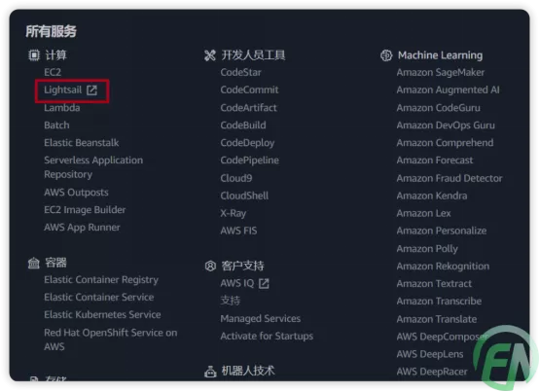Click the compute chip icon beside 计算

click(34, 55)
